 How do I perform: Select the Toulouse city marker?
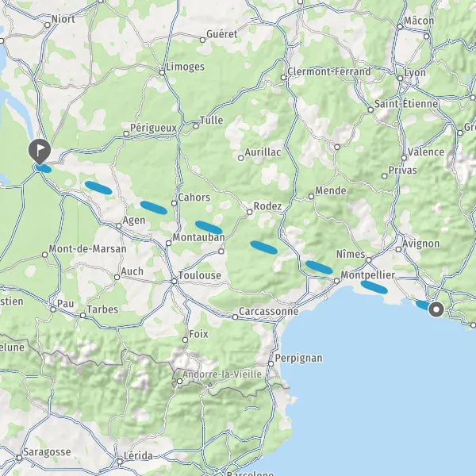(175, 282)
